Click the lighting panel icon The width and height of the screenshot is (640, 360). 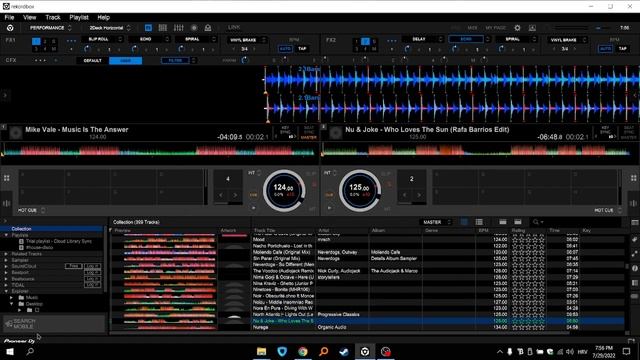pyautogui.click(x=208, y=28)
